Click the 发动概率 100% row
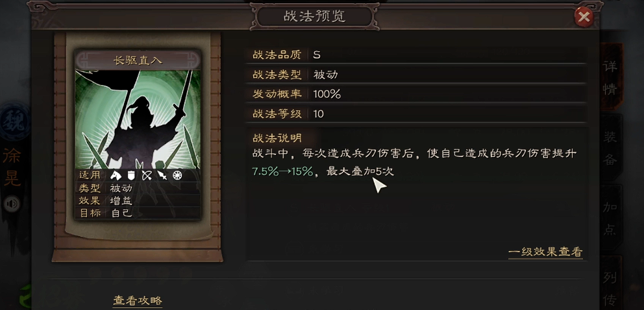This screenshot has width=644, height=310. point(415,94)
